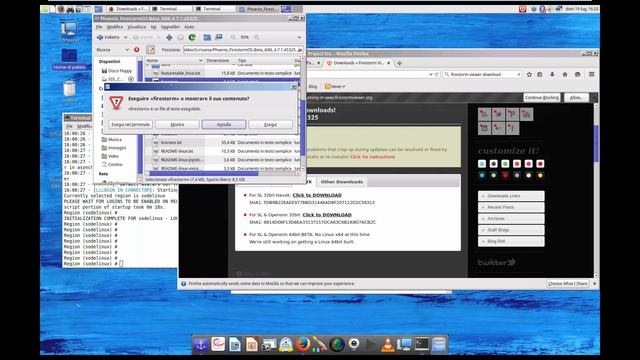Open Musica in the file manager sidebar

click(x=111, y=140)
